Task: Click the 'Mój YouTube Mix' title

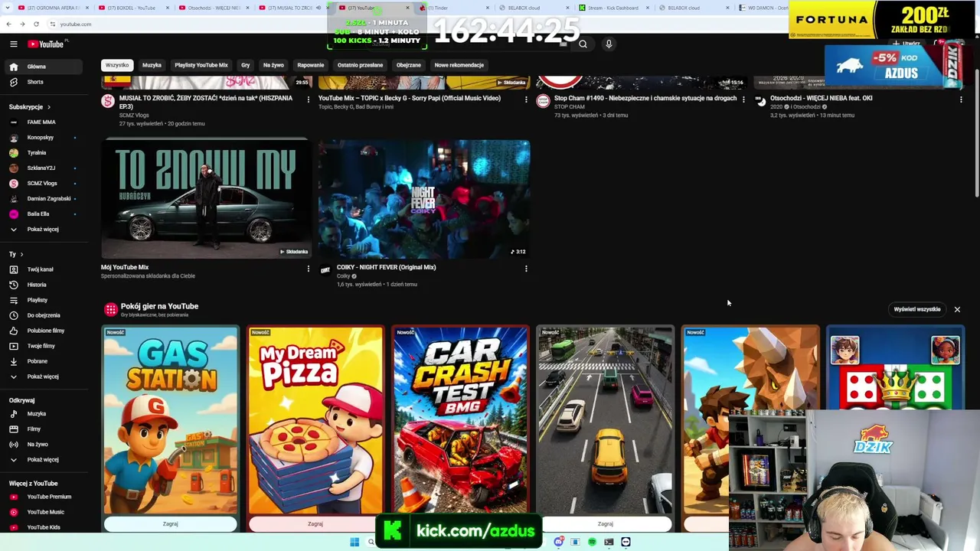Action: [x=125, y=267]
